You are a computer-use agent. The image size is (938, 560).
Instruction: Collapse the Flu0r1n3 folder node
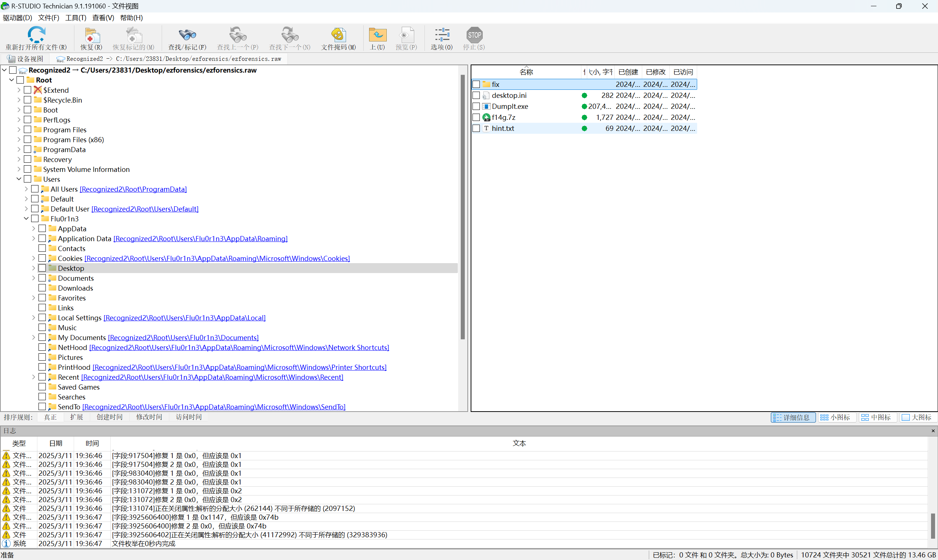[26, 218]
